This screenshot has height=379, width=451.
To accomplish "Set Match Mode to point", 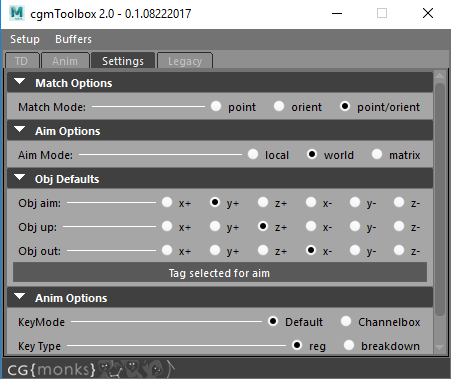I will pyautogui.click(x=216, y=106).
